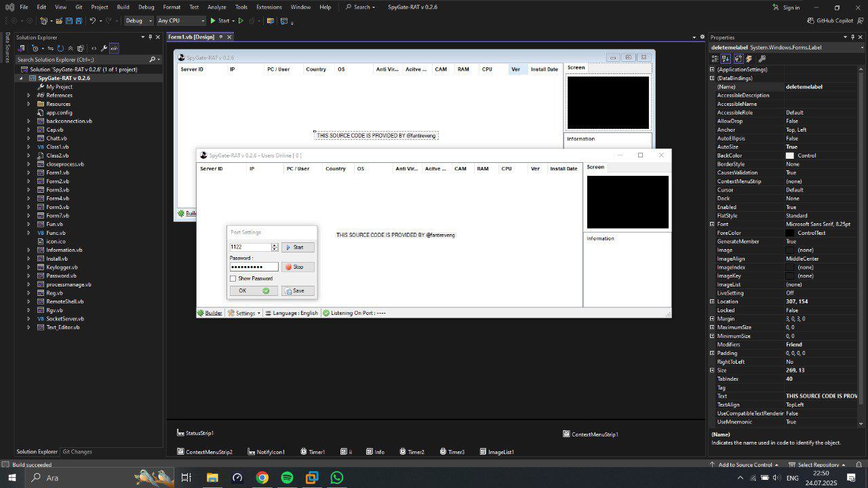Click Start Without Debugging hollow play icon
This screenshot has height=488, width=868.
[241, 21]
